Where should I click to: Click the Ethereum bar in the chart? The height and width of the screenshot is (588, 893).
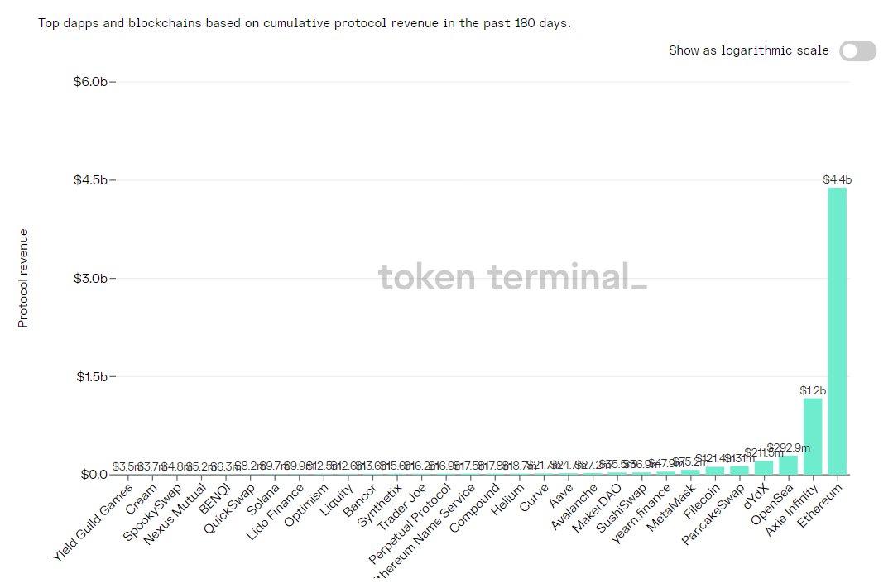click(x=838, y=331)
